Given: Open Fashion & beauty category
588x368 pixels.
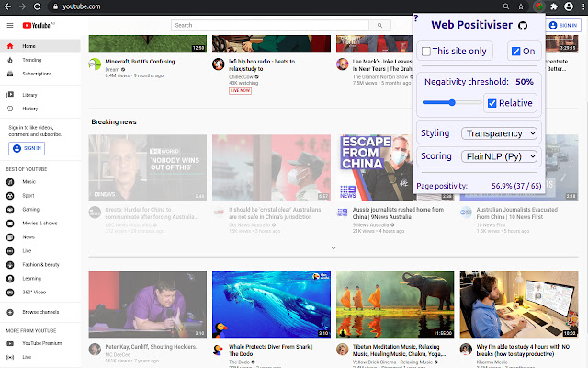Looking at the screenshot, I should coord(40,265).
